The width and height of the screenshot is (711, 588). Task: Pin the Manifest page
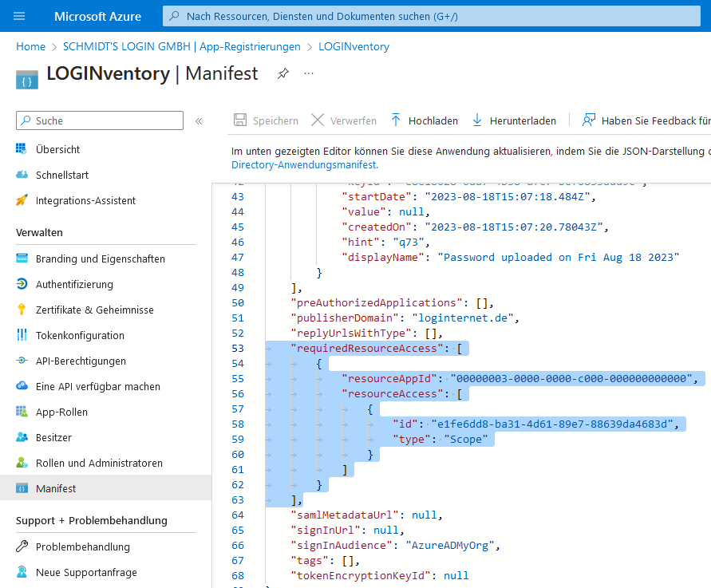[283, 73]
